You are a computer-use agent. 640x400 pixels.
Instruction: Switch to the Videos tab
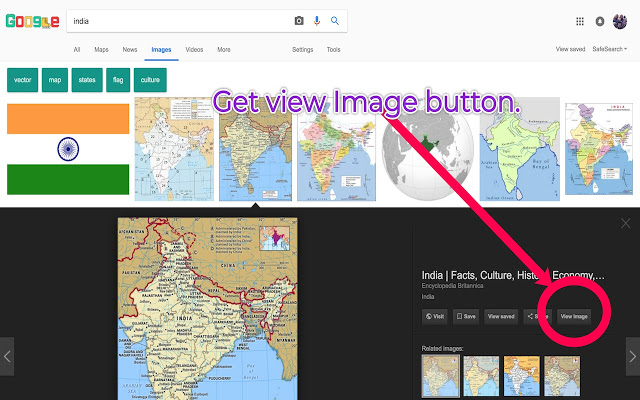point(194,49)
